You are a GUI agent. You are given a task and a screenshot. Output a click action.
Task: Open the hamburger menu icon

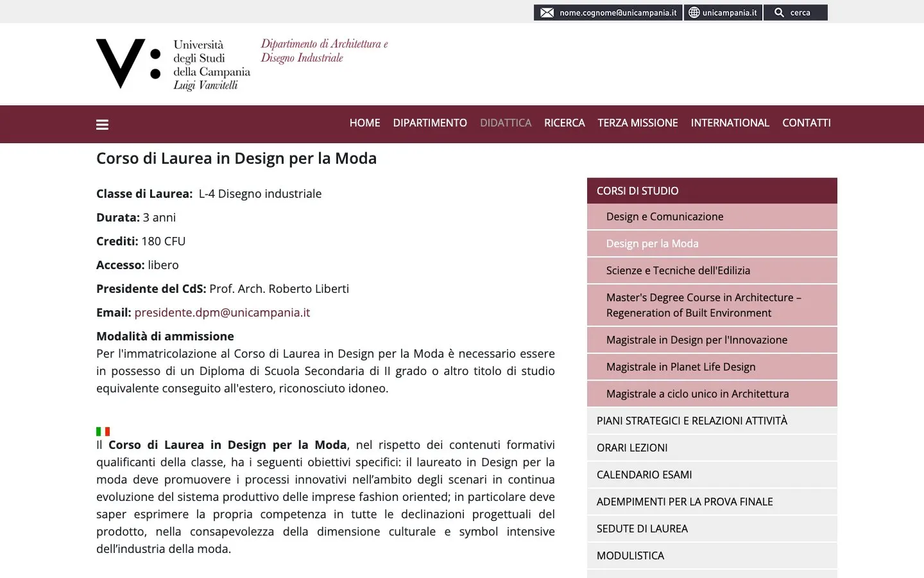click(102, 125)
